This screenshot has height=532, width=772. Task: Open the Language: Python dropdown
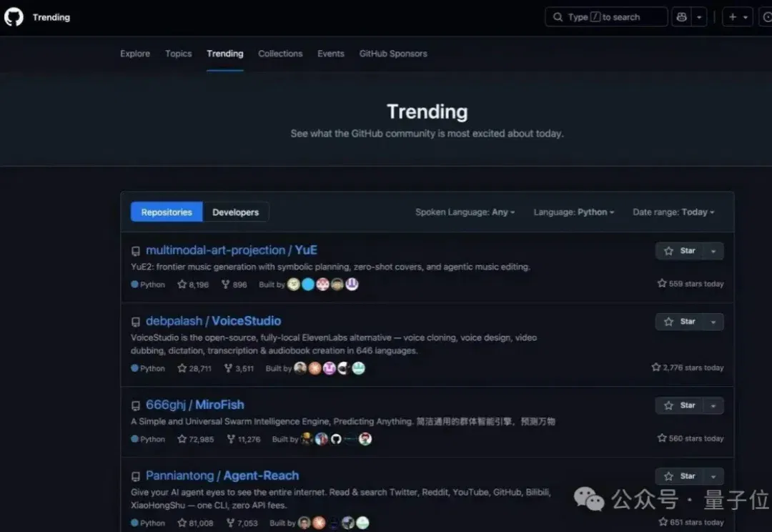(573, 212)
